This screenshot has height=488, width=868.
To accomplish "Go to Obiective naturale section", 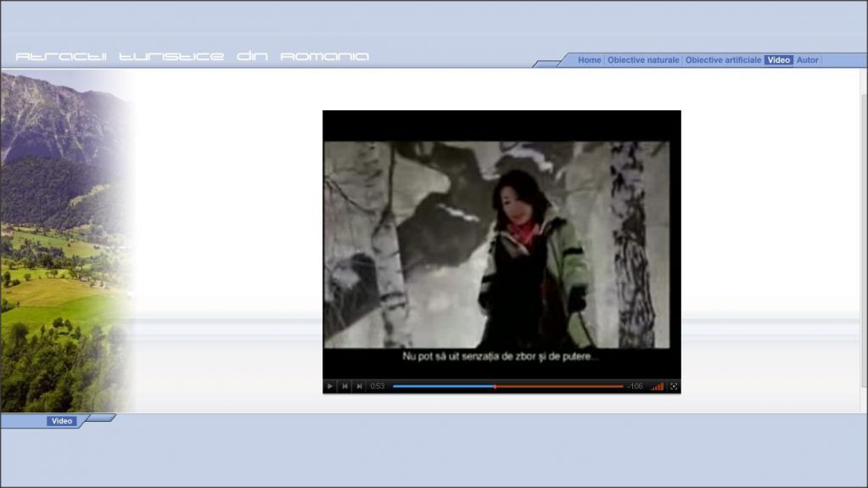I will [x=643, y=60].
